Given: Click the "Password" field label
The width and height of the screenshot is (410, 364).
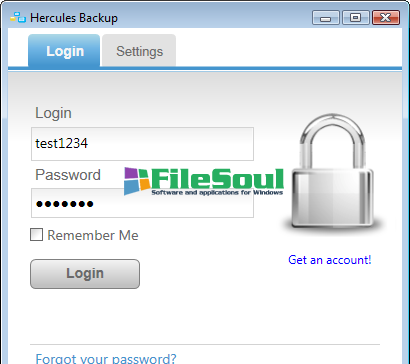Looking at the screenshot, I should click(x=68, y=175).
